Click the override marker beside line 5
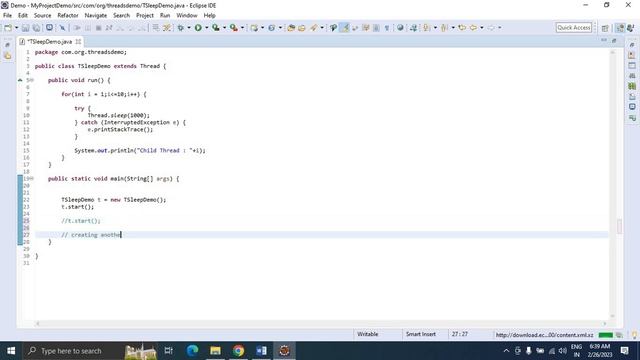The image size is (640, 360). [20, 80]
